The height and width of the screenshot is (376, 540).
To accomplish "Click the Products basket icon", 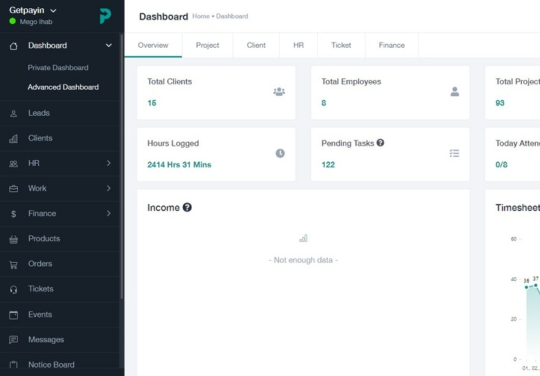I will [x=13, y=239].
